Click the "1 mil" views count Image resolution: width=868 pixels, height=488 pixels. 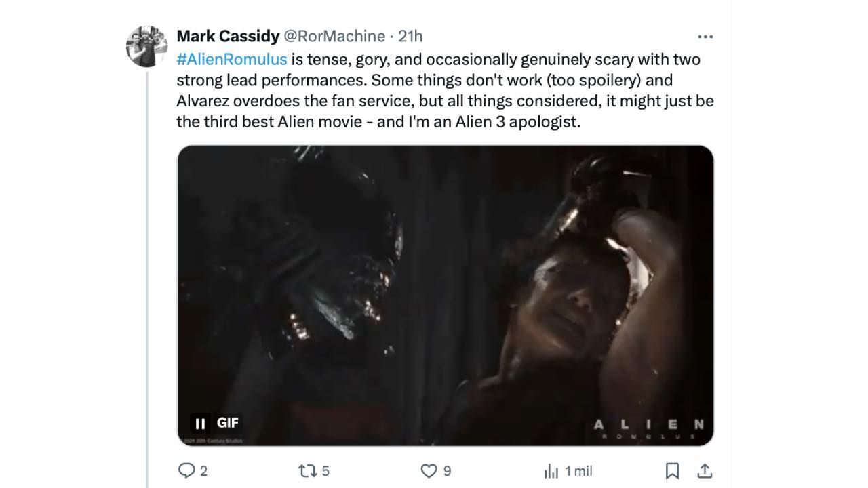point(578,471)
